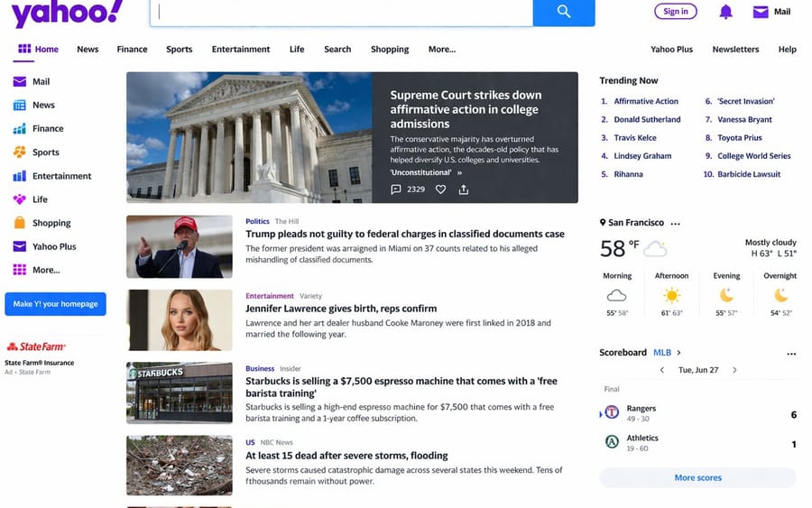
Task: Open Entertainment icon in left sidebar
Action: [x=19, y=176]
